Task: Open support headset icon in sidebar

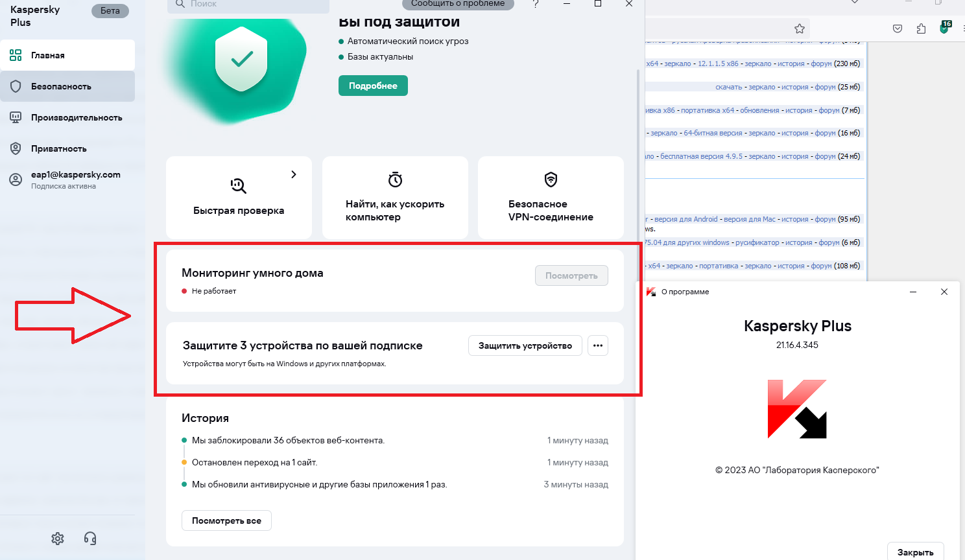Action: [x=90, y=539]
